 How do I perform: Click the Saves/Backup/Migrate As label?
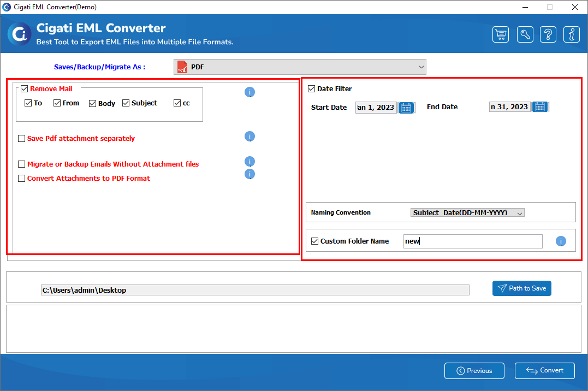[99, 67]
